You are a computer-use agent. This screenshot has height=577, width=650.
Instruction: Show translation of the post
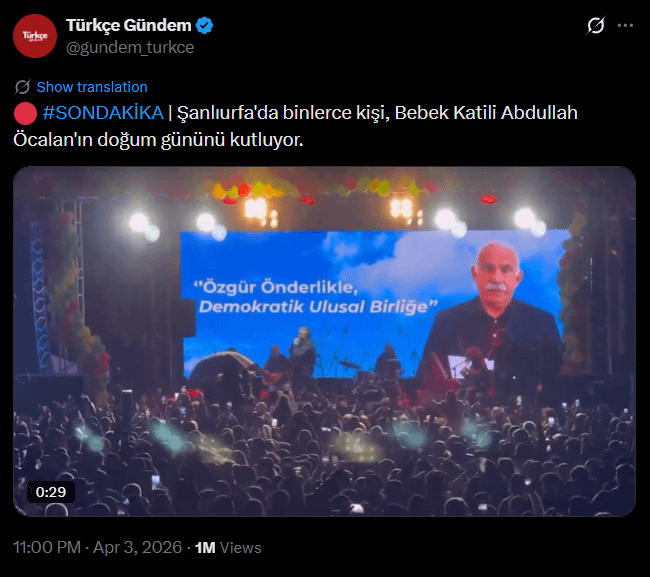[x=92, y=87]
